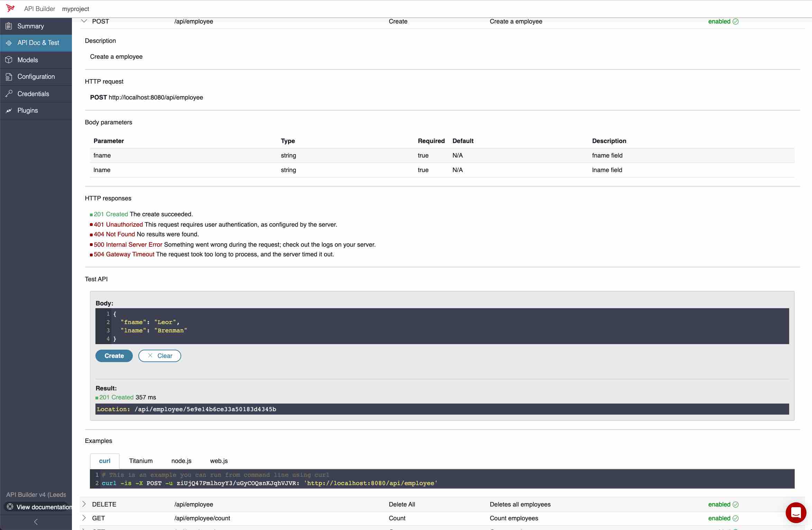Click the Configuration icon

pos(9,77)
